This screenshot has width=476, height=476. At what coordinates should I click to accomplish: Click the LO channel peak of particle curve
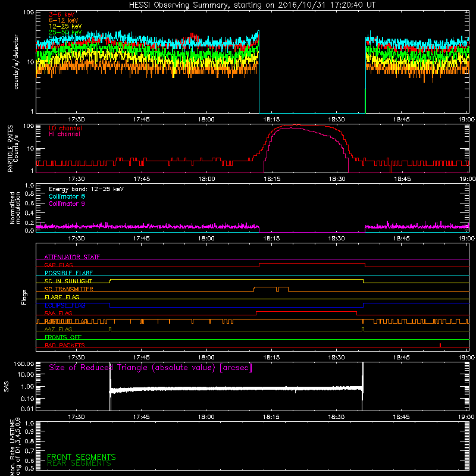coord(296,125)
